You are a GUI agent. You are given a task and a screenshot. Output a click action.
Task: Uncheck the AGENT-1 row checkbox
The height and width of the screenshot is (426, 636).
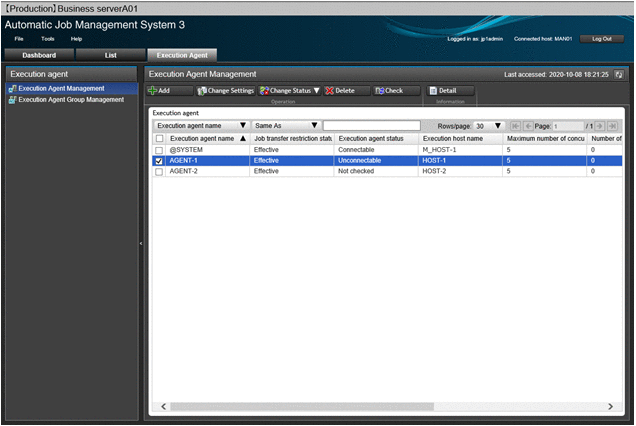159,161
